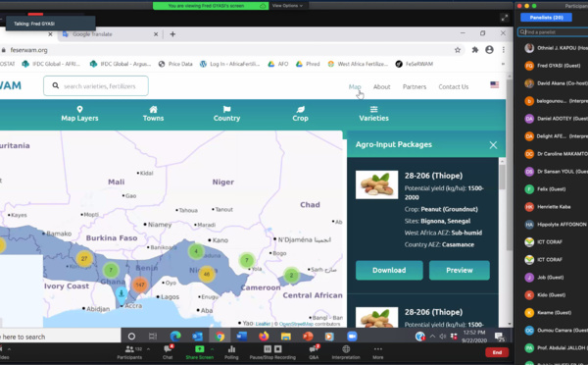Click the orange 147 map cluster marker
The width and height of the screenshot is (588, 365).
coord(140,285)
